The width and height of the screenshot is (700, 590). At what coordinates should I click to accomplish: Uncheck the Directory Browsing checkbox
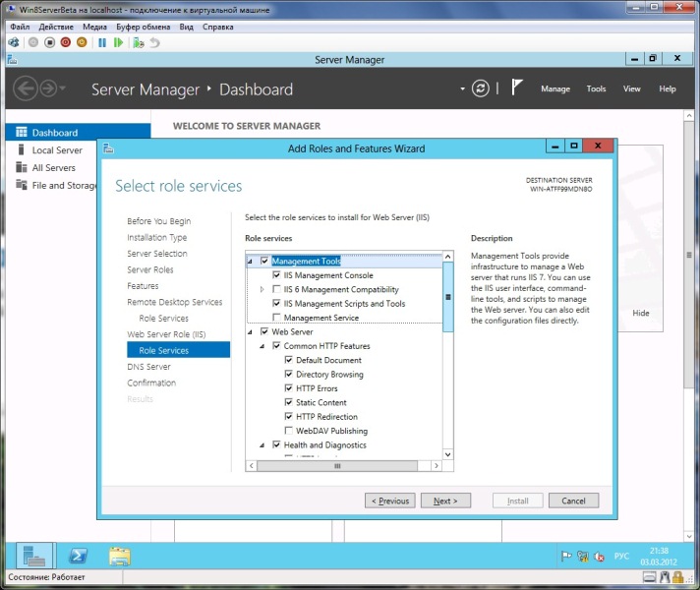[288, 375]
